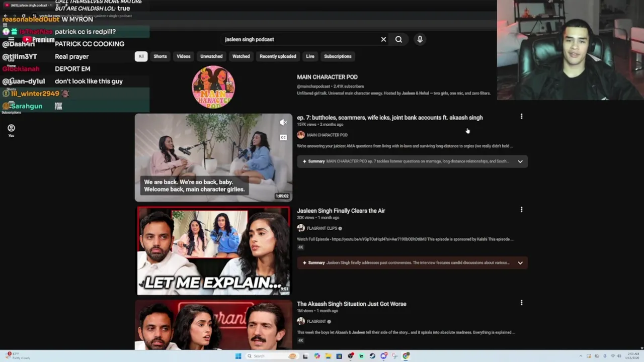Show hidden system tray icons

pyautogui.click(x=580, y=356)
